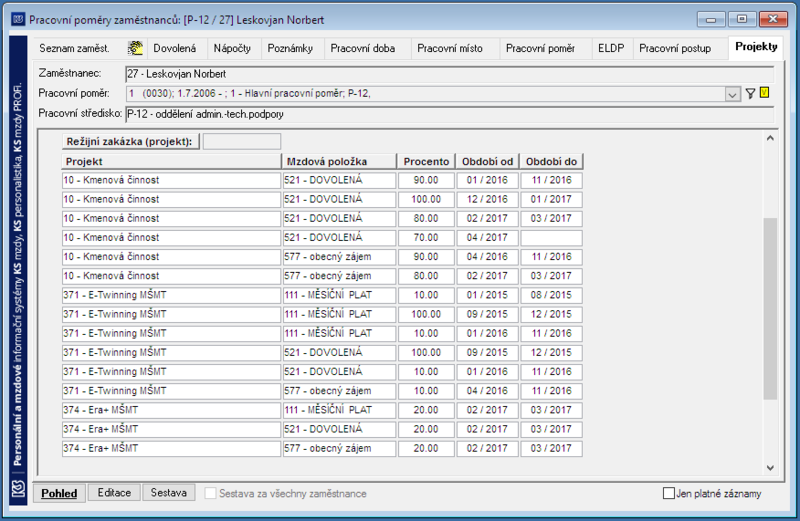This screenshot has width=800, height=521.
Task: Click the Období do column header
Action: [x=551, y=161]
